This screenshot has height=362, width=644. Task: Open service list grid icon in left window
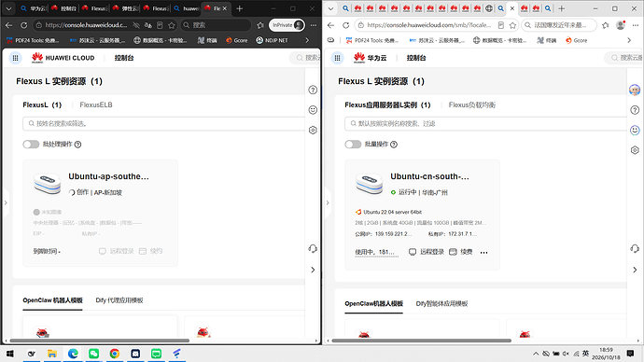[x=15, y=58]
